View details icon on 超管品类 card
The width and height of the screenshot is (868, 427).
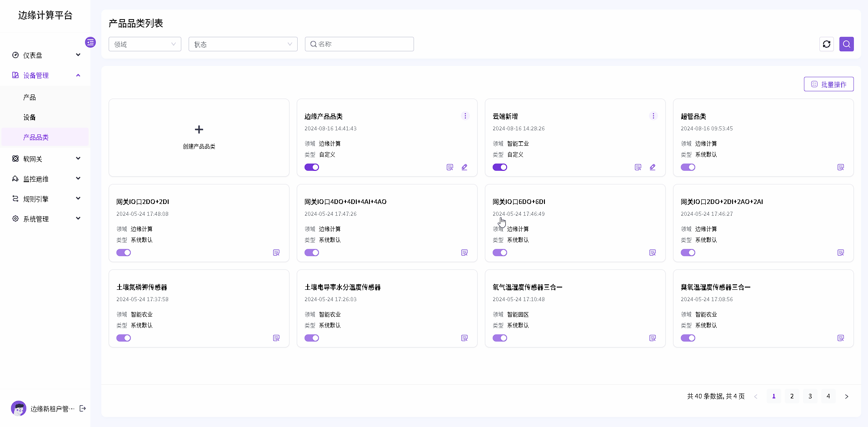pyautogui.click(x=840, y=167)
